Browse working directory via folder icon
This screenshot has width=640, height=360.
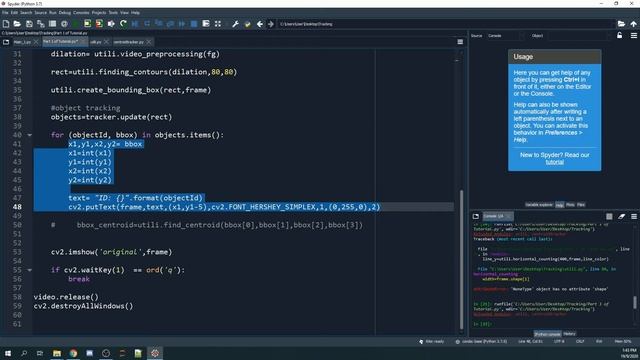(621, 24)
